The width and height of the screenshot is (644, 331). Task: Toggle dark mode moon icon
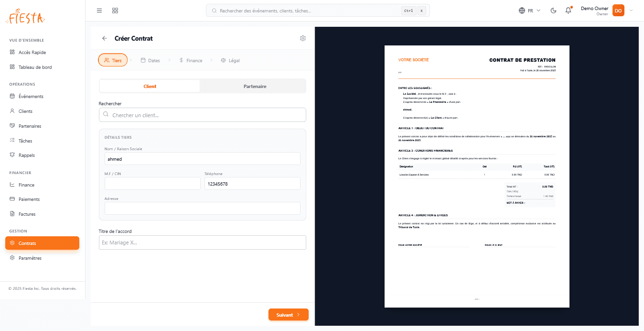[x=554, y=11]
